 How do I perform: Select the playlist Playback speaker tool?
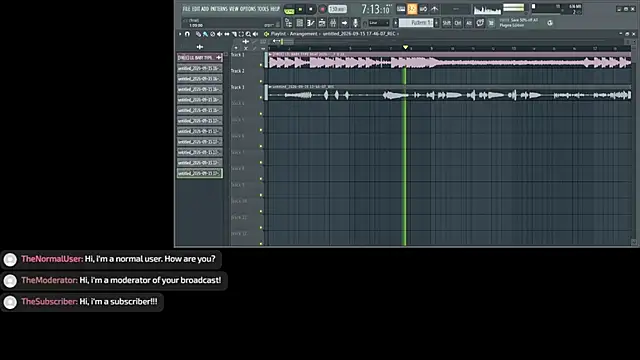pos(256,34)
